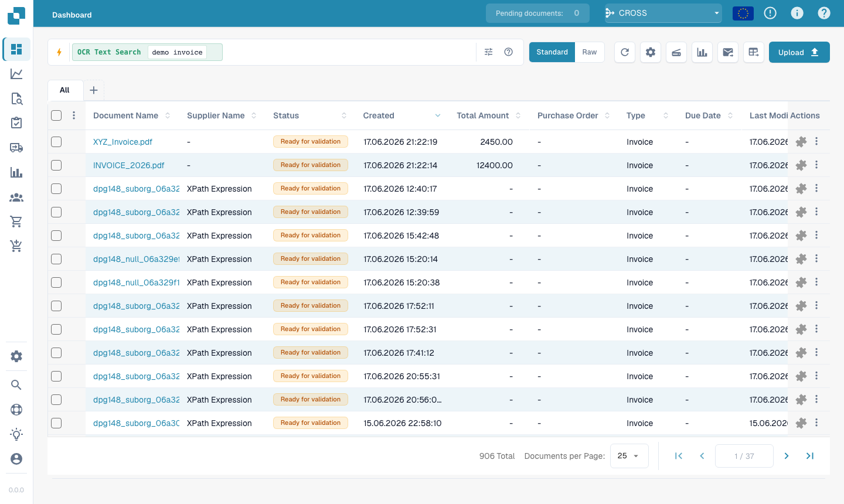Go to next page arrow
This screenshot has height=504, width=844.
787,456
